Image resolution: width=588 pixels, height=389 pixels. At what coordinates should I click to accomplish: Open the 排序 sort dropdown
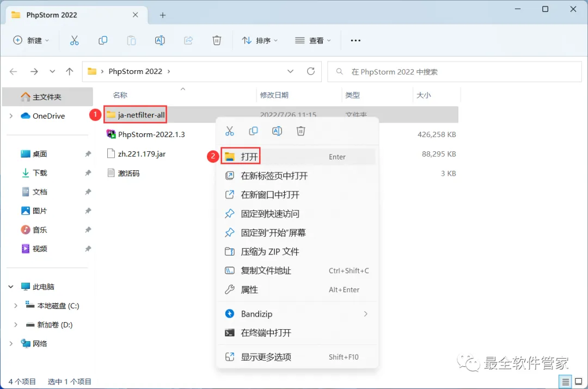[x=260, y=40]
